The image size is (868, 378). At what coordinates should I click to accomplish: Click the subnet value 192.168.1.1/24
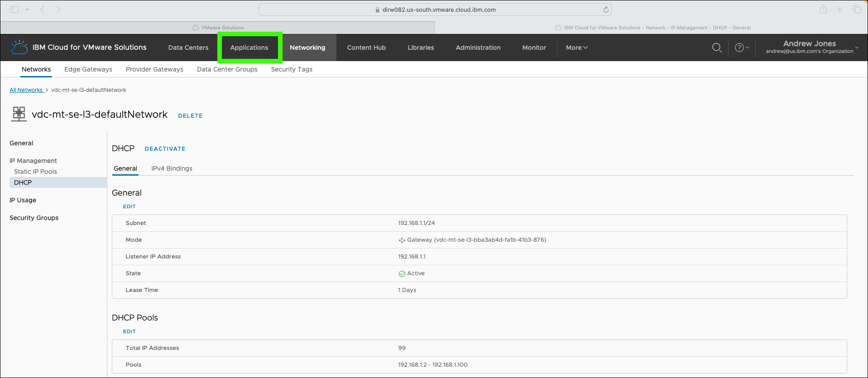tap(417, 223)
